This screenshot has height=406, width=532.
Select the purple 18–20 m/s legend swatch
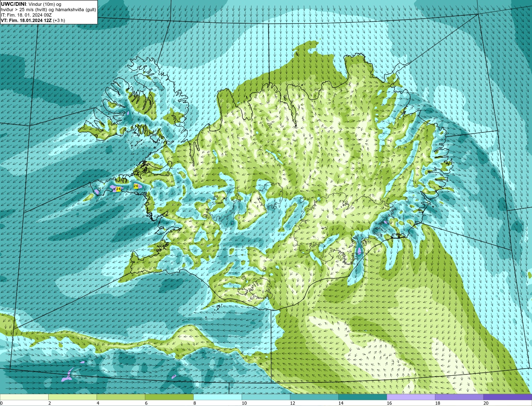(459, 397)
